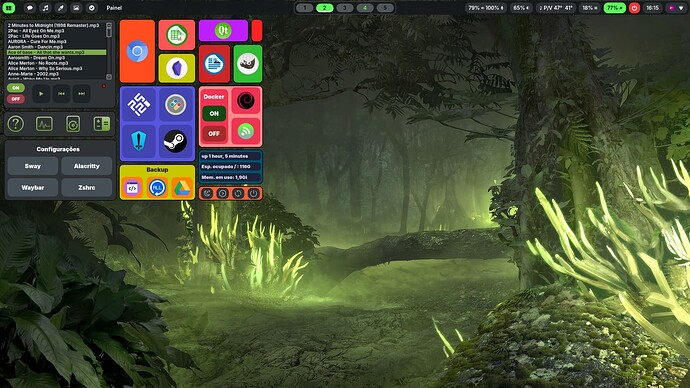Screen dimensions: 690x388
Task: Click the green grid panel icon
Action: click(8, 7)
